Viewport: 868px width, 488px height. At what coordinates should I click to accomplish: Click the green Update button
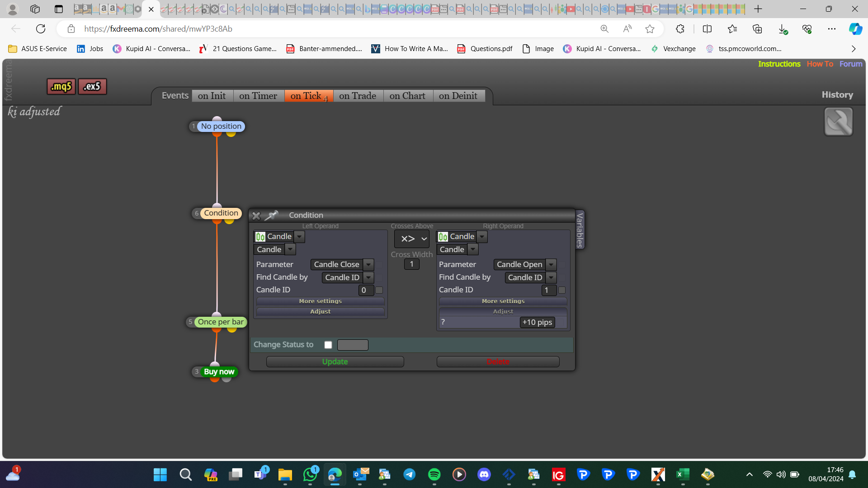point(335,362)
